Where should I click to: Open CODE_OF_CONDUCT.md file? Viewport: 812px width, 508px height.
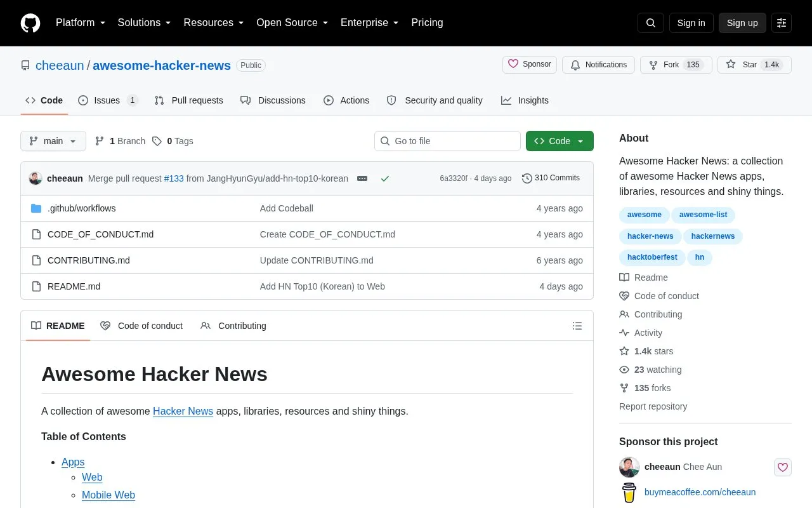(100, 234)
